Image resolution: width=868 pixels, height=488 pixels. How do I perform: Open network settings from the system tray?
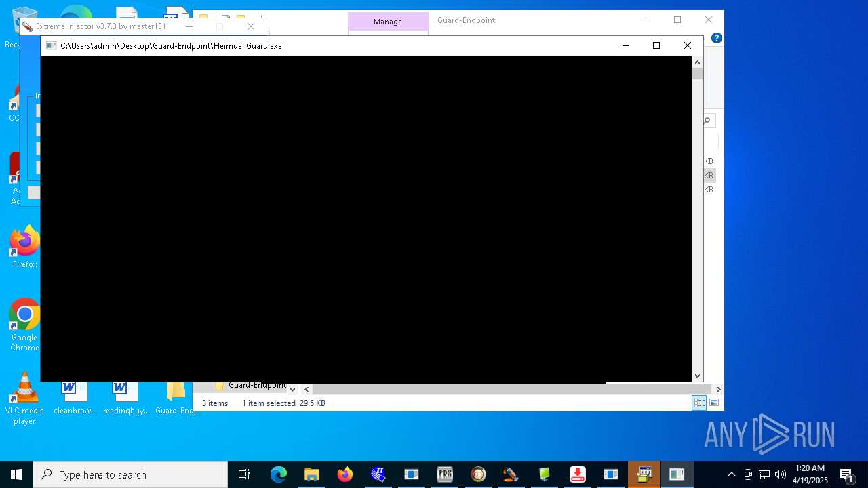(x=764, y=474)
